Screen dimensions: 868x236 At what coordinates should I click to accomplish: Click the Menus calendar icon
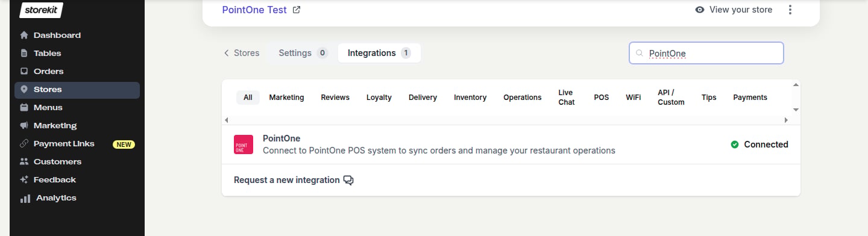(x=24, y=107)
